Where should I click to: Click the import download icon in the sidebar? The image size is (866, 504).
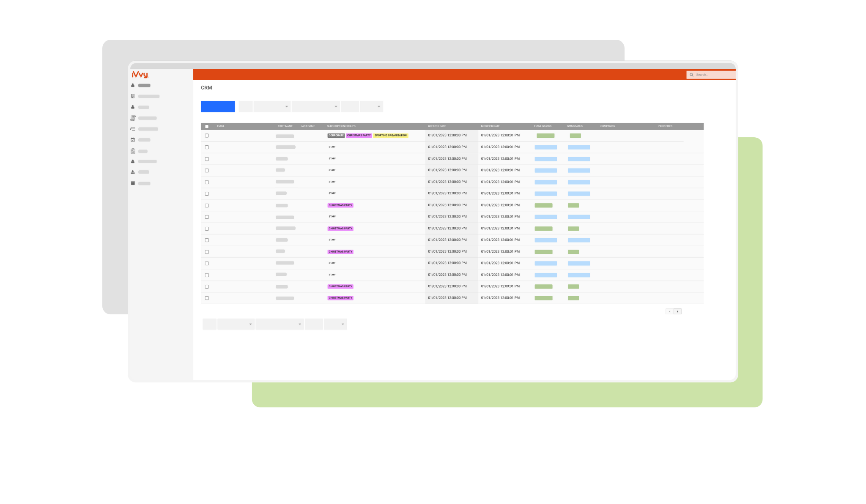click(x=133, y=172)
